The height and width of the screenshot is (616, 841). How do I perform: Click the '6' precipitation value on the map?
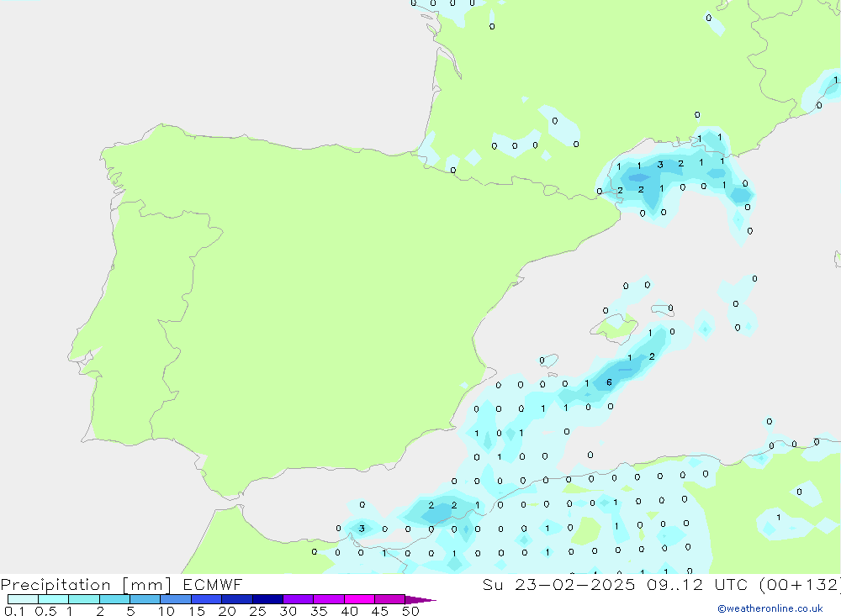(609, 382)
